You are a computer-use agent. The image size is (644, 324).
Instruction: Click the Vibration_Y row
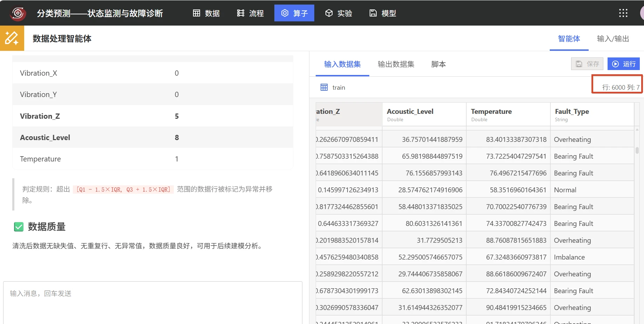(x=153, y=94)
